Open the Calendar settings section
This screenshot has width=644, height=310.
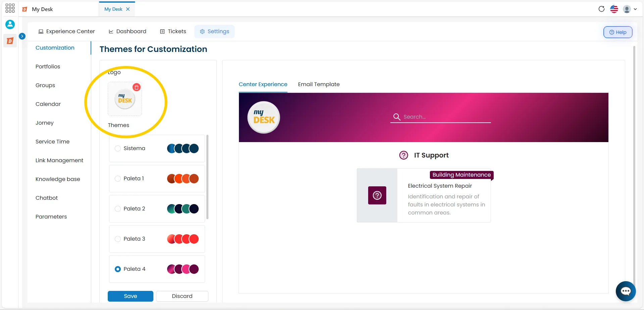(48, 104)
